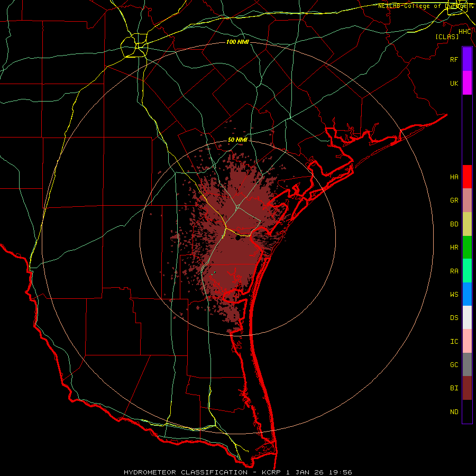This screenshot has height=476, width=476.
Task: Click the BI legend label
Action: (454, 388)
